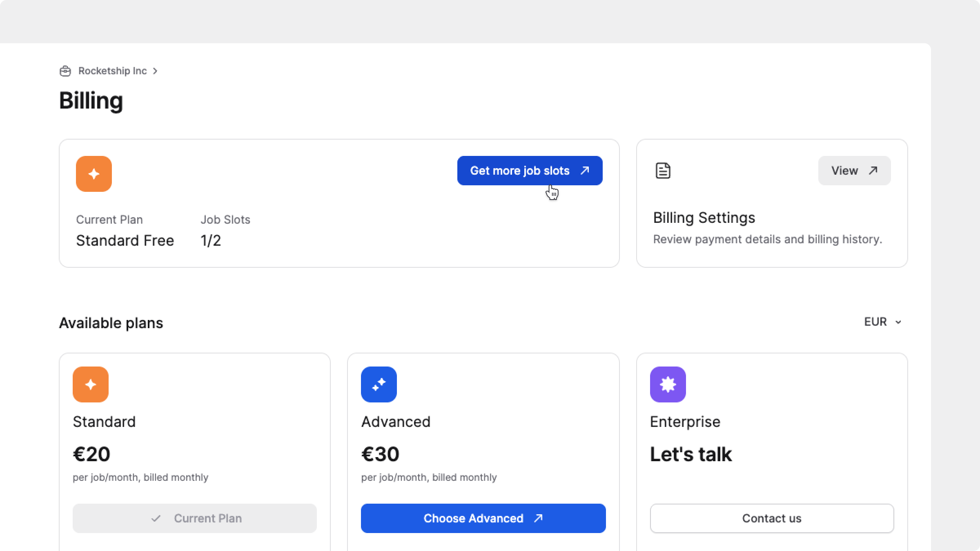This screenshot has width=980, height=551.
Task: Click the document icon above Billing Settings
Action: [663, 171]
